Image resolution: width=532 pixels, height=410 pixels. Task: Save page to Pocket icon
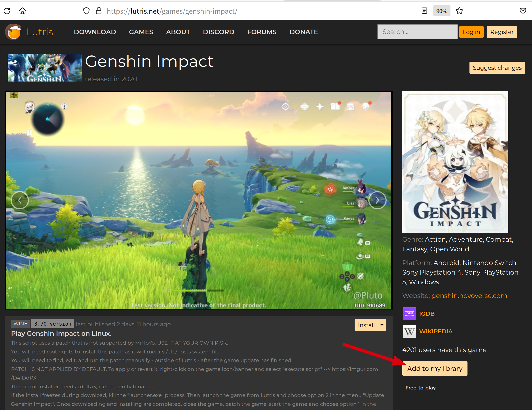tap(523, 11)
